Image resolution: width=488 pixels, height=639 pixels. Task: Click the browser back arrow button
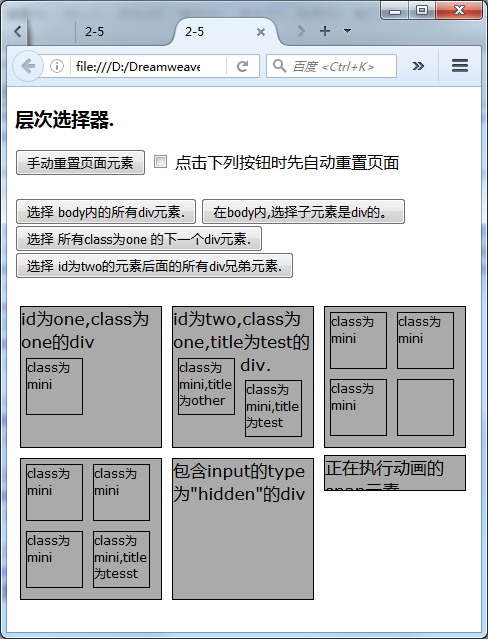click(x=28, y=66)
